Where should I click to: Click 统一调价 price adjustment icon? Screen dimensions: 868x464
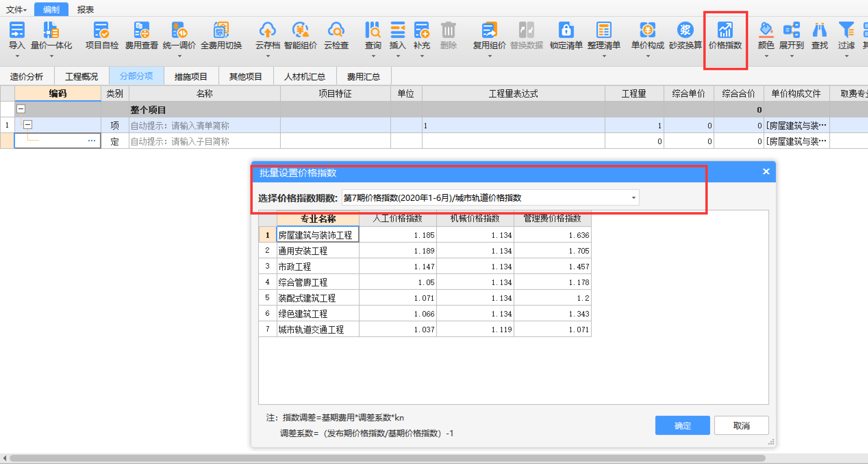pyautogui.click(x=179, y=30)
